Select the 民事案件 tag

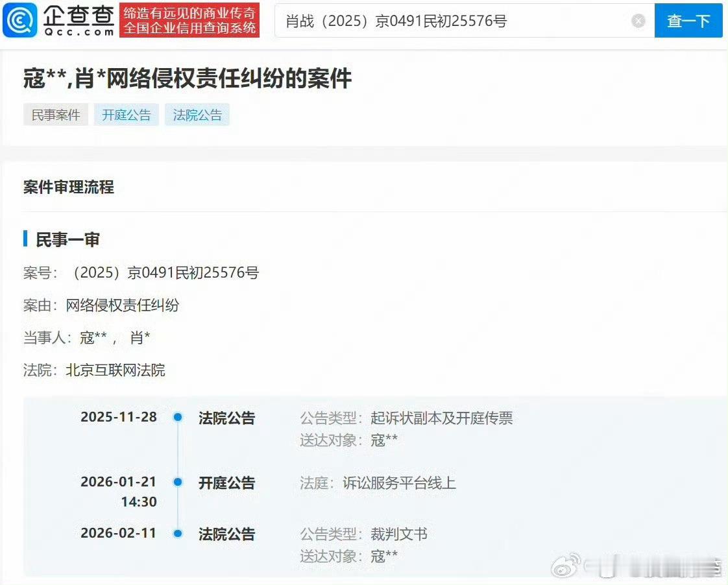click(55, 115)
